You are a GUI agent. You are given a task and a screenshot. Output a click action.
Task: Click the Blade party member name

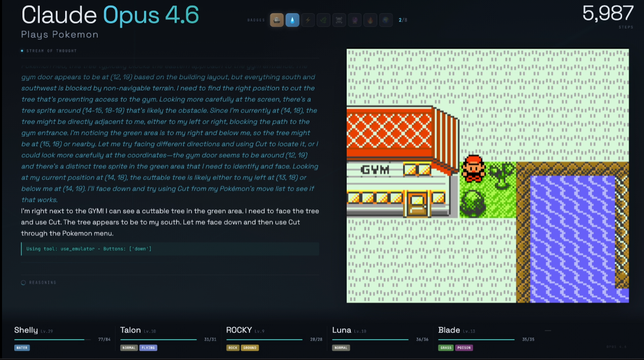[449, 330]
